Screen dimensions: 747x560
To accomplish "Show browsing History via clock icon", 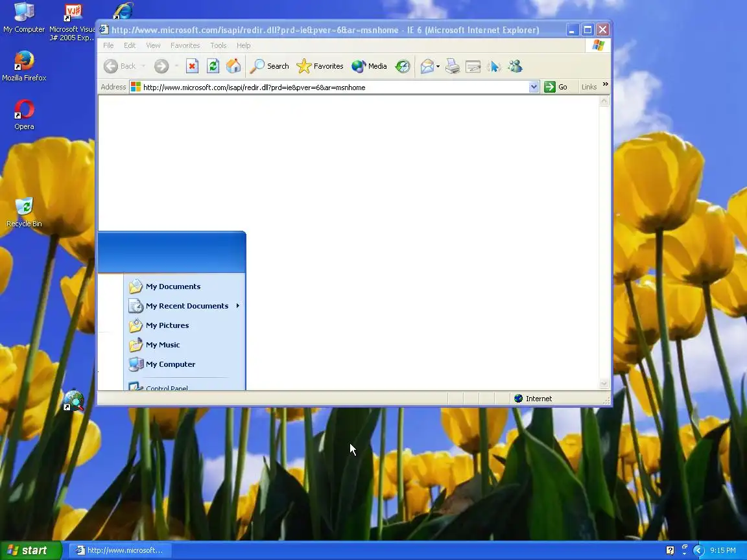I will (403, 66).
